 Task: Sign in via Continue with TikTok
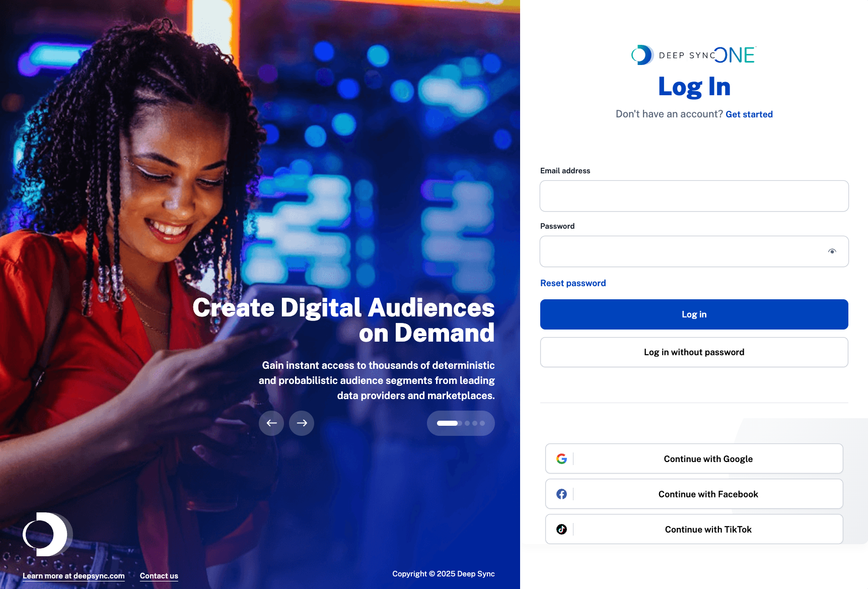(x=707, y=530)
